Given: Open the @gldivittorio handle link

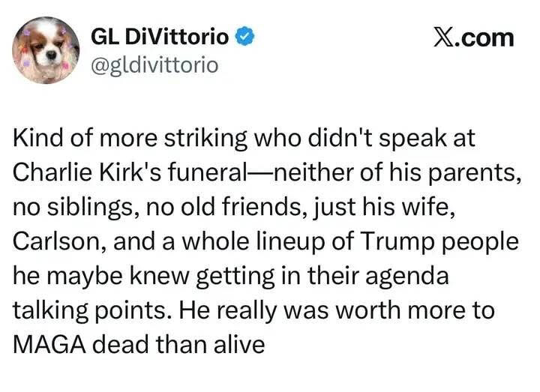Looking at the screenshot, I should 154,65.
